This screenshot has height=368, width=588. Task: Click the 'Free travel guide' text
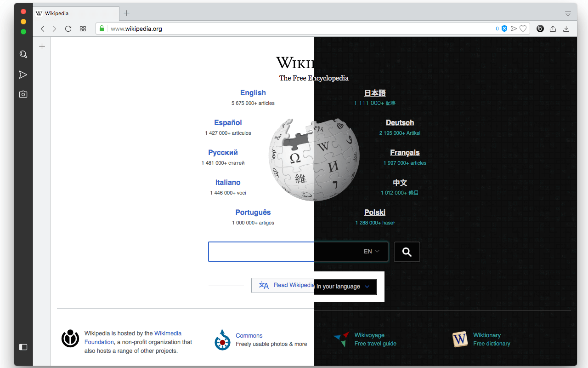pyautogui.click(x=375, y=344)
